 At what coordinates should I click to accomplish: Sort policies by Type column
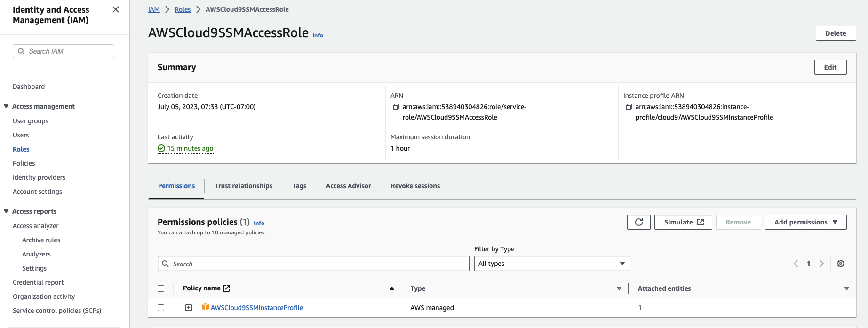click(x=619, y=288)
